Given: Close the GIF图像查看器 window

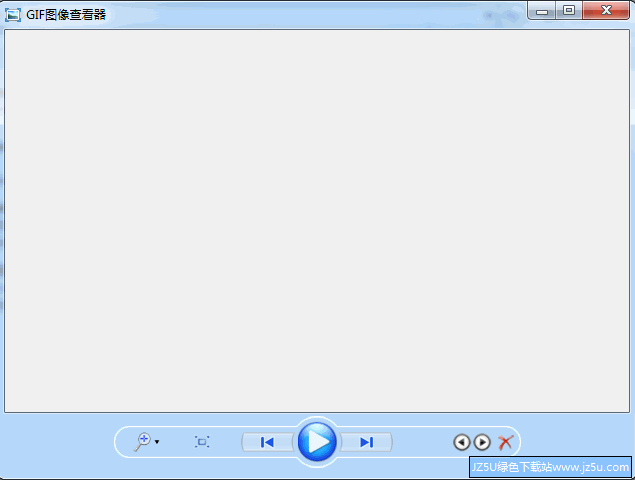Looking at the screenshot, I should point(606,11).
